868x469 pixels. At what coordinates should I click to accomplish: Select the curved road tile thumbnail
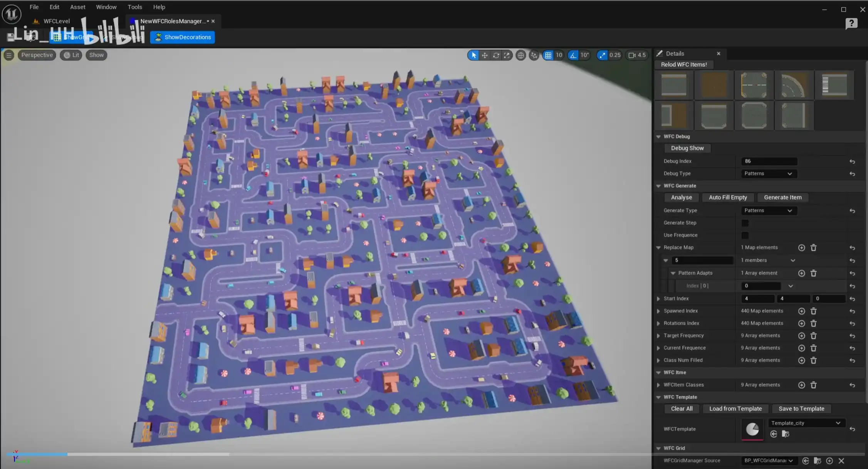794,85
